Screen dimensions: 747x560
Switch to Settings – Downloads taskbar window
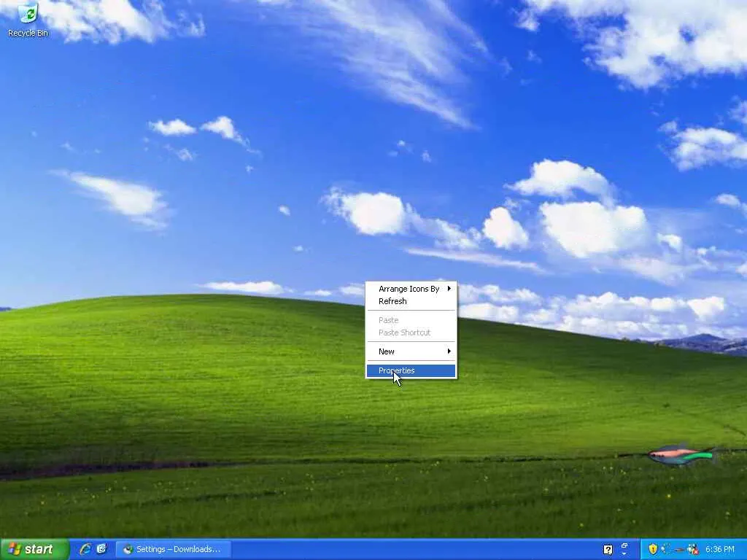click(x=174, y=549)
